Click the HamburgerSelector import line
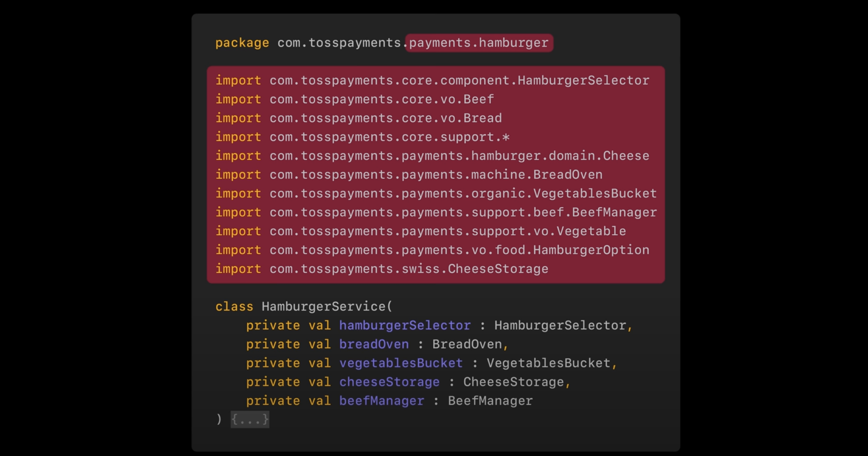This screenshot has width=868, height=456. click(459, 80)
